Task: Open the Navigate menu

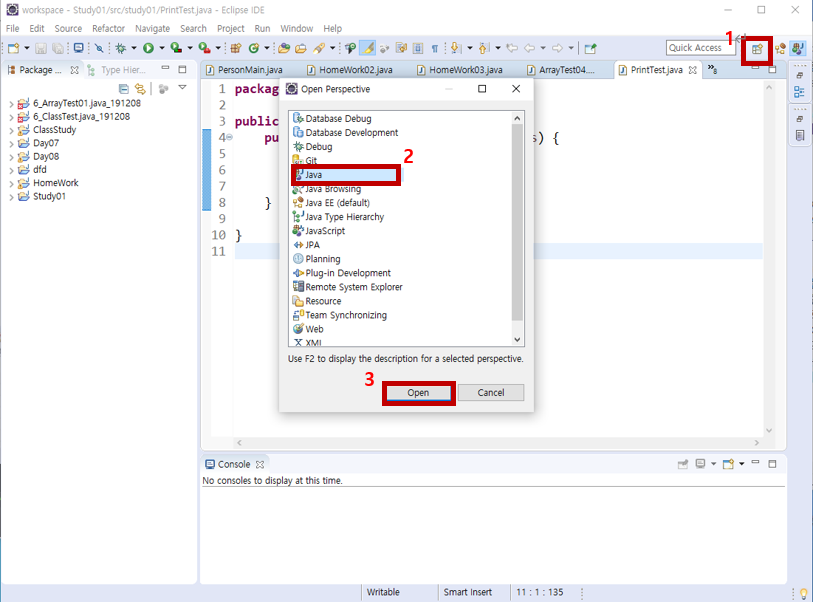Action: tap(152, 29)
